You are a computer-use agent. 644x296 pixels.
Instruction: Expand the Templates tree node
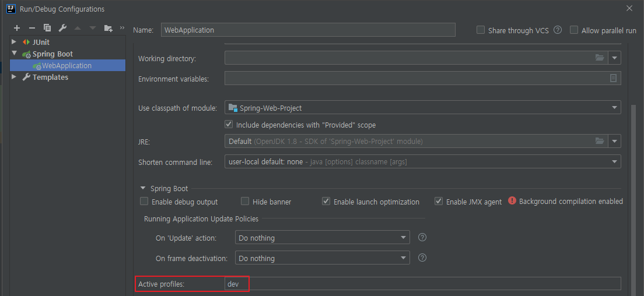[x=15, y=77]
